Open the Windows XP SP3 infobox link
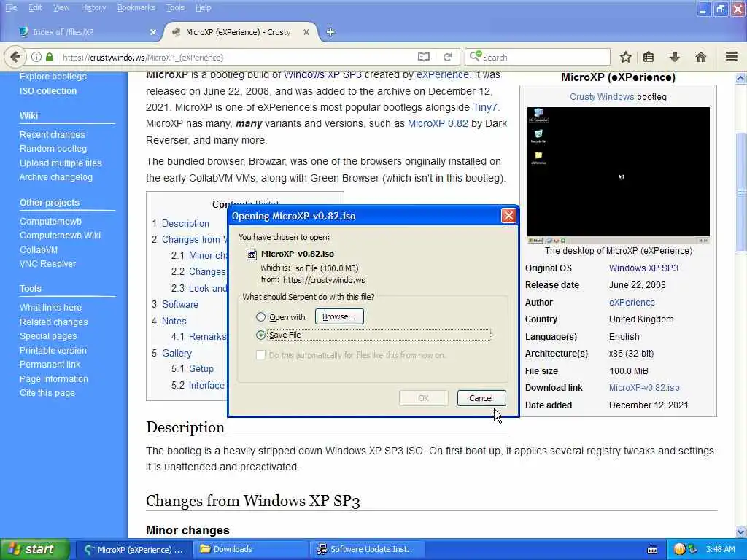 point(643,268)
